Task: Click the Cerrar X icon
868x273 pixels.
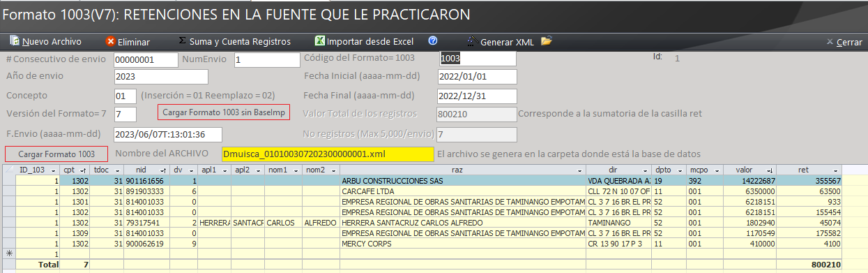Action: [830, 42]
